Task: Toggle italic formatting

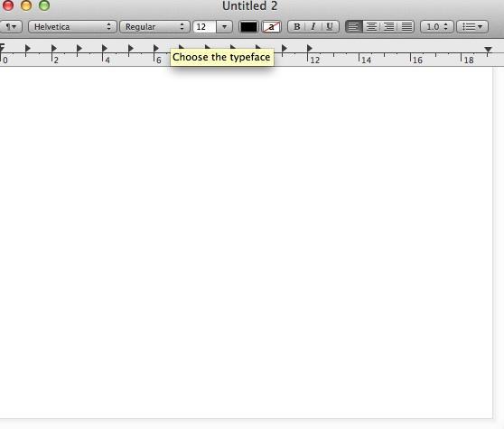Action: pos(313,27)
